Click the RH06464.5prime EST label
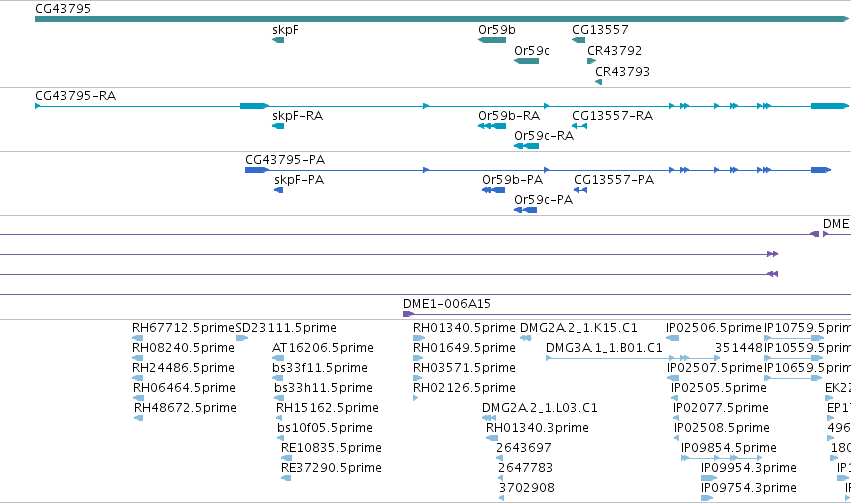851x503 pixels. 185,388
